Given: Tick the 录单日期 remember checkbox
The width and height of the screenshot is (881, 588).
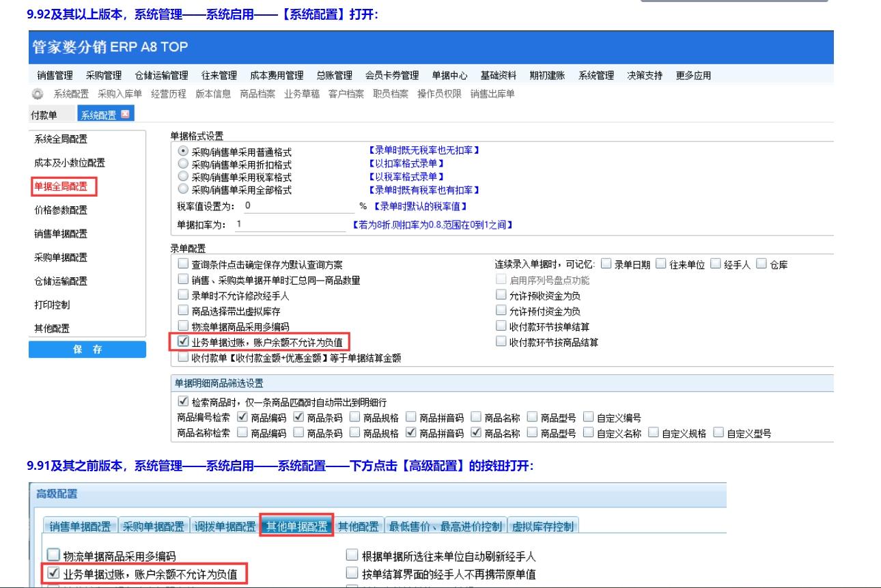Looking at the screenshot, I should (606, 264).
